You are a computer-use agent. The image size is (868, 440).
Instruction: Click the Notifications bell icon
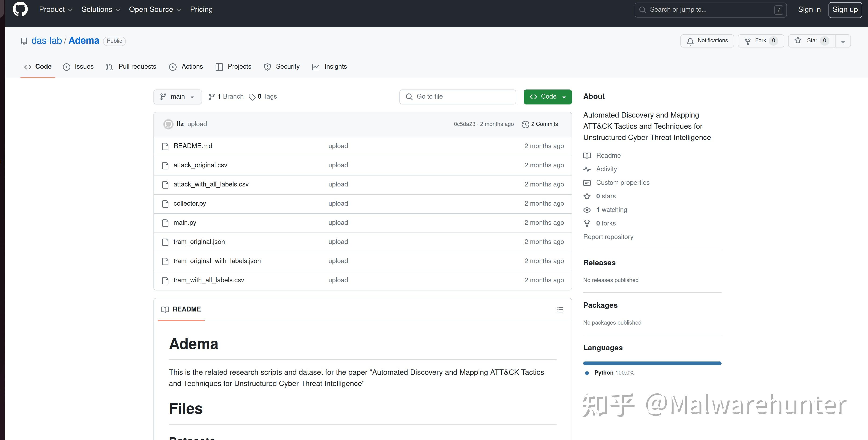[690, 41]
